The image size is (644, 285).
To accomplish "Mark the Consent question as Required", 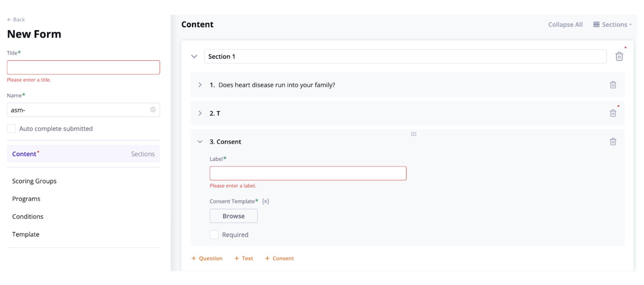I will click(x=214, y=235).
